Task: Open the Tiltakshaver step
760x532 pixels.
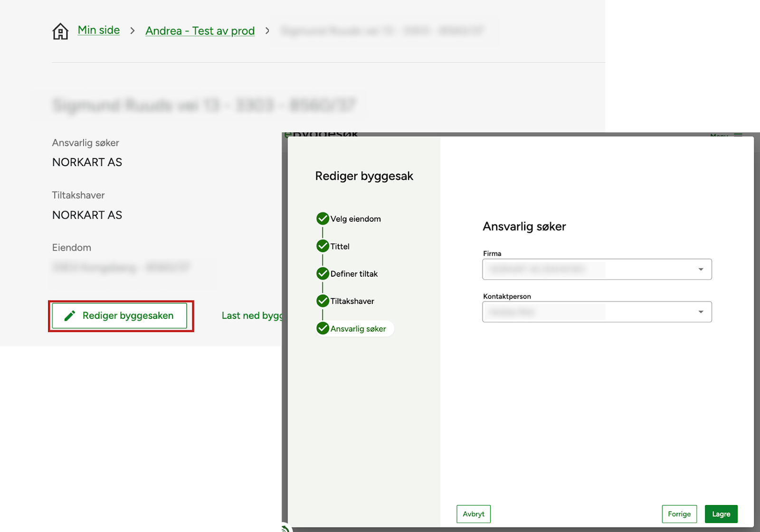Action: click(352, 301)
